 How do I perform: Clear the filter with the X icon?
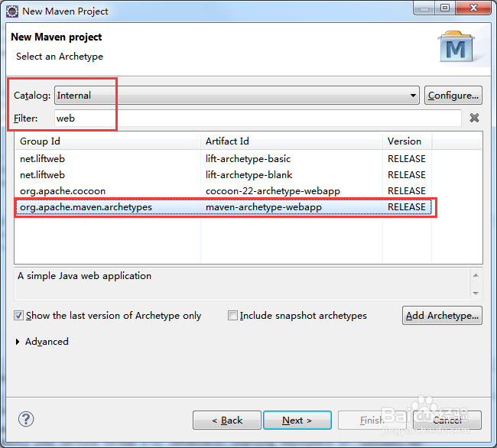click(x=474, y=118)
